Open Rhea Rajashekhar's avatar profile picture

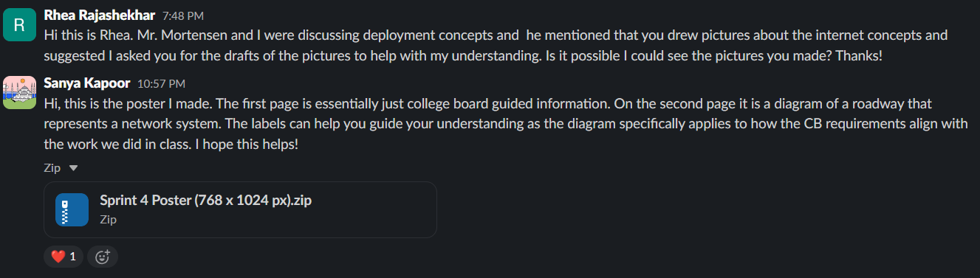[x=20, y=24]
